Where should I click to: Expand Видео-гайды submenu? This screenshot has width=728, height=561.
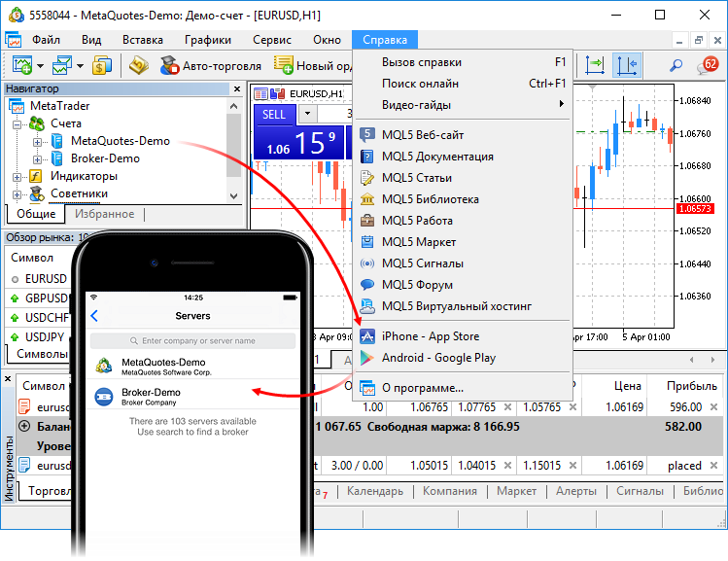tap(463, 105)
